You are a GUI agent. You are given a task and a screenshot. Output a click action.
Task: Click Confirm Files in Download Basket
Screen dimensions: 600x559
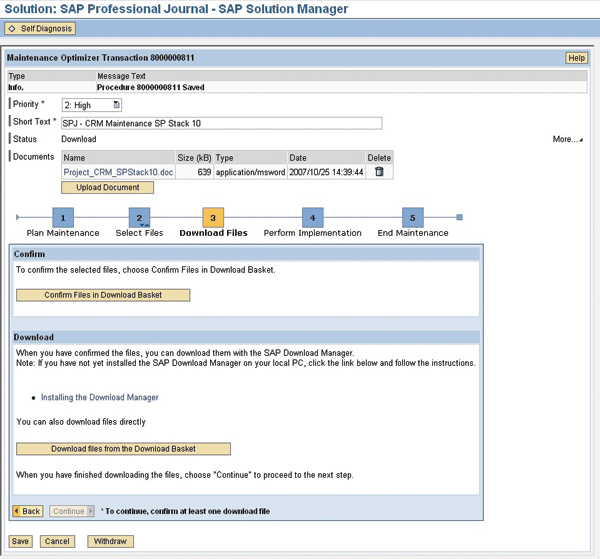click(x=103, y=295)
